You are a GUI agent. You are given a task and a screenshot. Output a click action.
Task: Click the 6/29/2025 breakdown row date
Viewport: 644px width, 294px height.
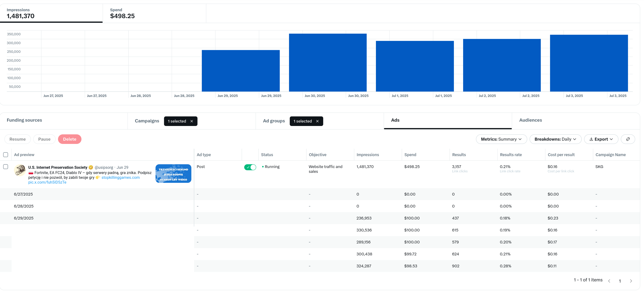(x=24, y=218)
